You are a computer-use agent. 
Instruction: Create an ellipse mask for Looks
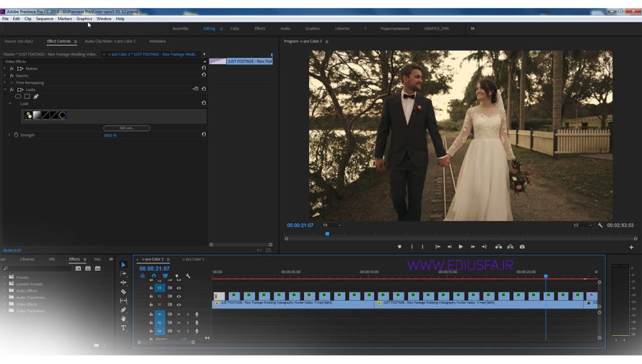click(18, 96)
